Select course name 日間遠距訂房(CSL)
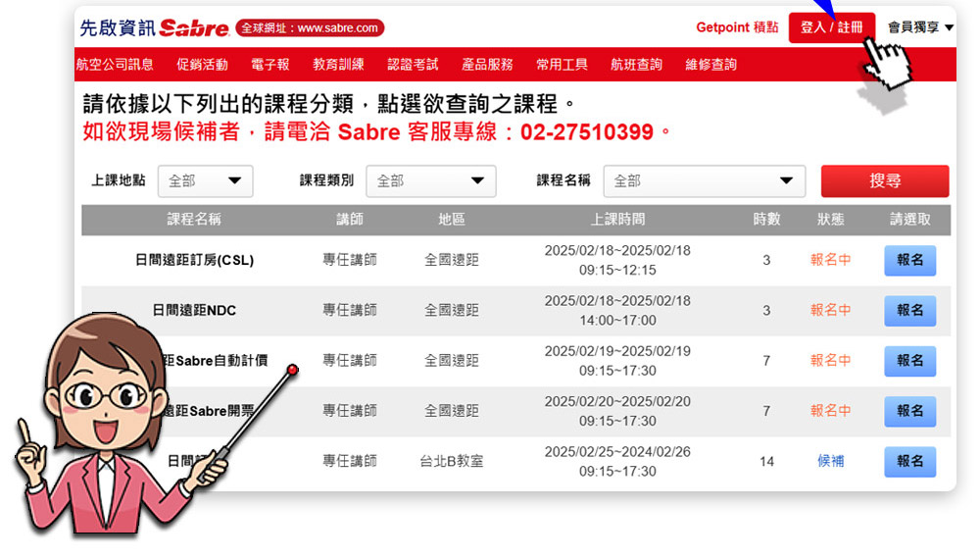The height and width of the screenshot is (559, 980). 194,260
